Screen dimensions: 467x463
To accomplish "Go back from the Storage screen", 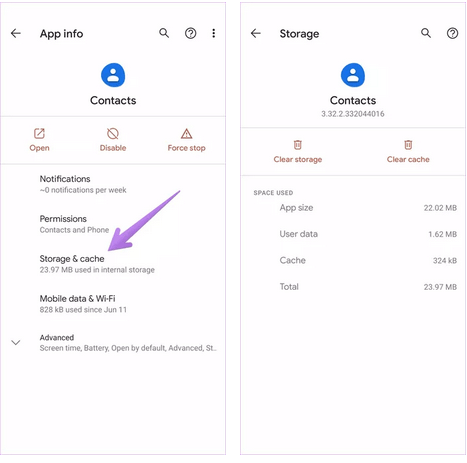I will pyautogui.click(x=256, y=33).
